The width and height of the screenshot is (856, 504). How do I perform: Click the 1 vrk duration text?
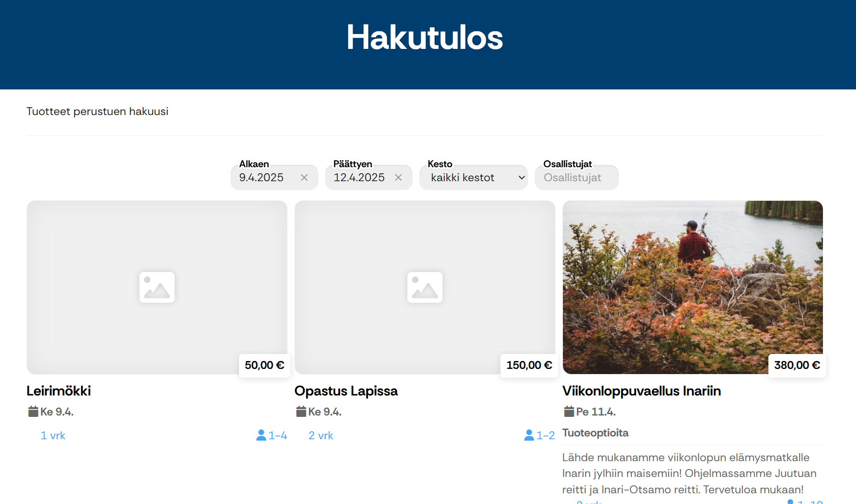pos(53,436)
